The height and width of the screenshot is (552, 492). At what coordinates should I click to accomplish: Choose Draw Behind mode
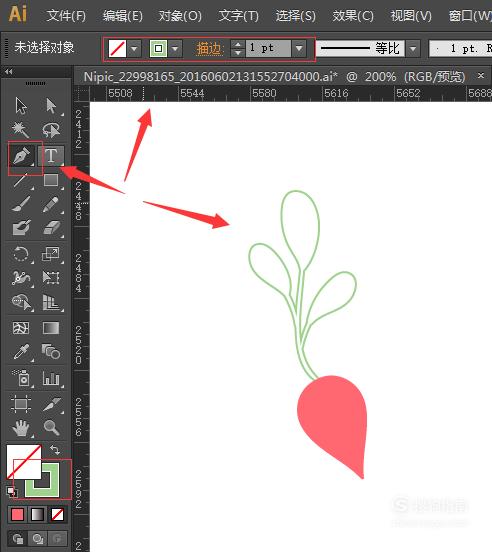pos(37,538)
